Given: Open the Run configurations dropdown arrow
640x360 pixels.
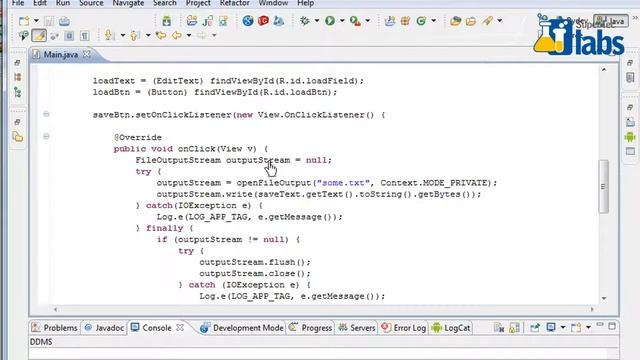Looking at the screenshot, I should 342,20.
